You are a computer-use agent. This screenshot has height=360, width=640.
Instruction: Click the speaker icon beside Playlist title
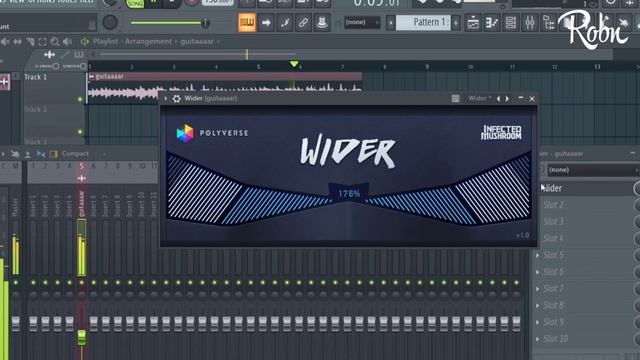click(85, 41)
